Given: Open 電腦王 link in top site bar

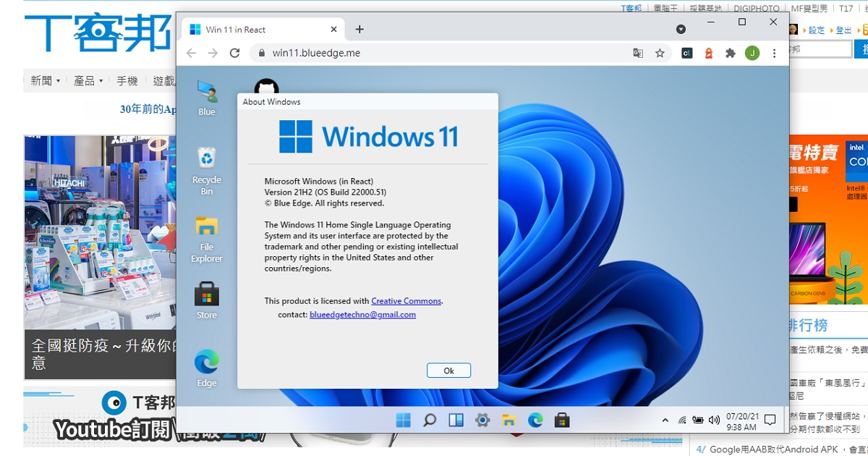Looking at the screenshot, I should pos(665,9).
